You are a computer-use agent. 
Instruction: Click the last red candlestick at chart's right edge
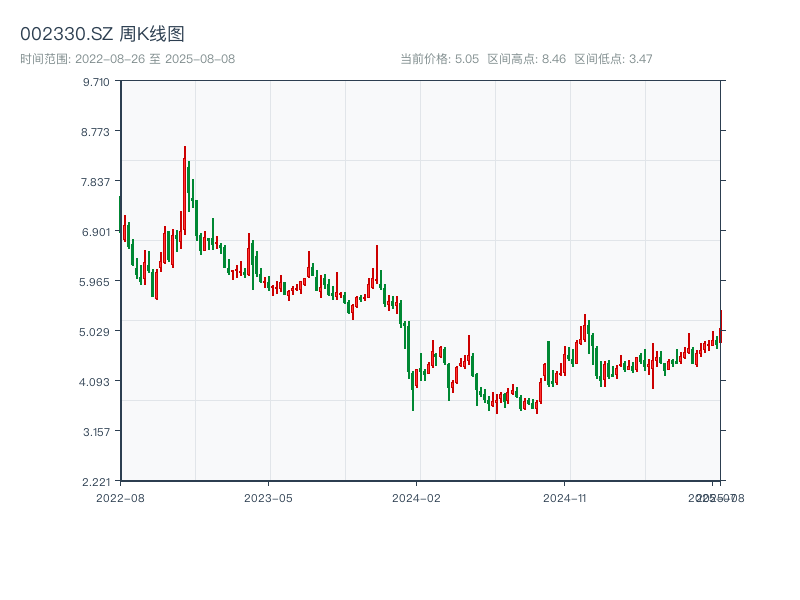pyautogui.click(x=721, y=327)
